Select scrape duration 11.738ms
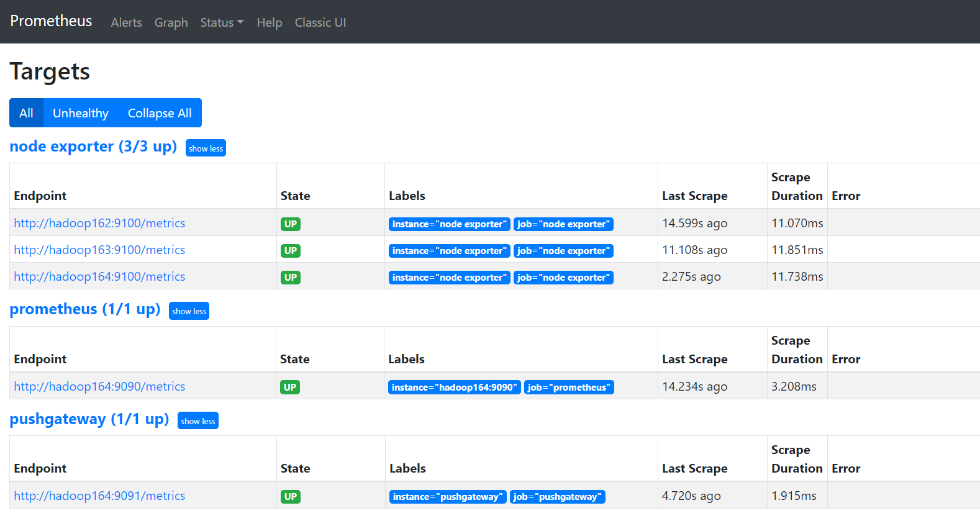The width and height of the screenshot is (980, 526). click(x=797, y=276)
